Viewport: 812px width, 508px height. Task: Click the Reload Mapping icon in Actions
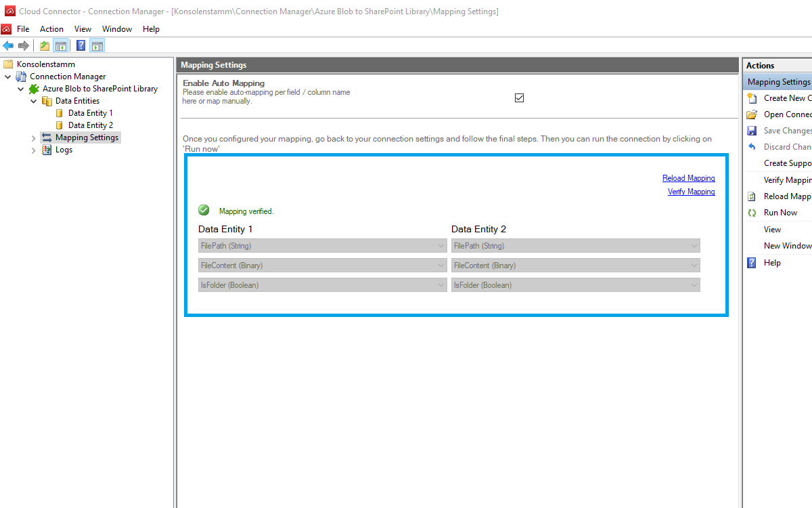click(x=752, y=196)
